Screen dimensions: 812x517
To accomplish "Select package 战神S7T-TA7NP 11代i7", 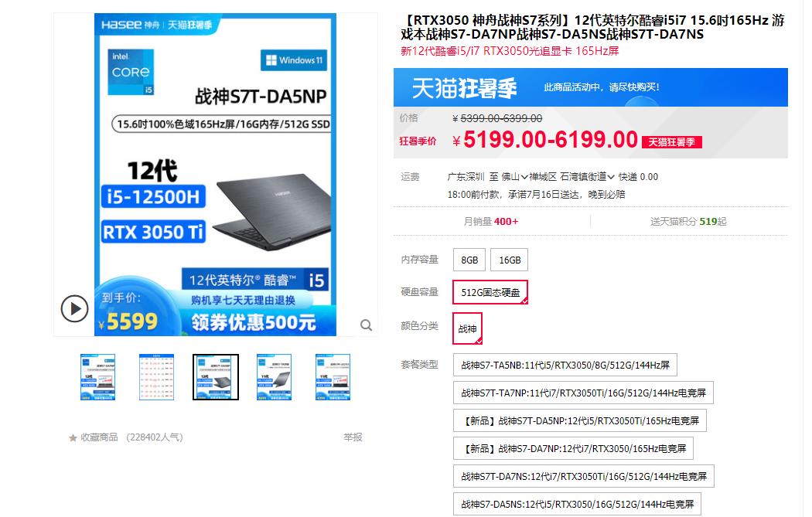I will pyautogui.click(x=583, y=393).
